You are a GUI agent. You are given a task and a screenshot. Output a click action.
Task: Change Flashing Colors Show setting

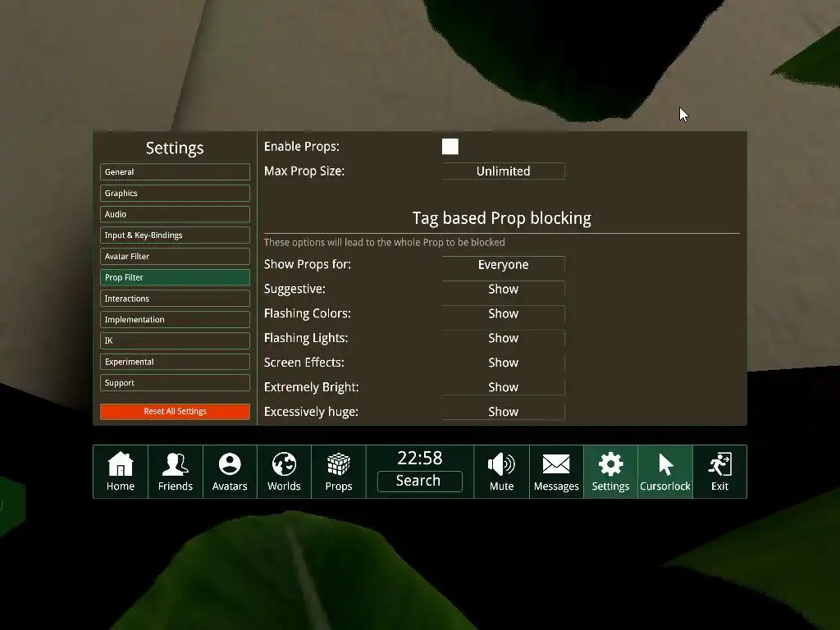503,313
